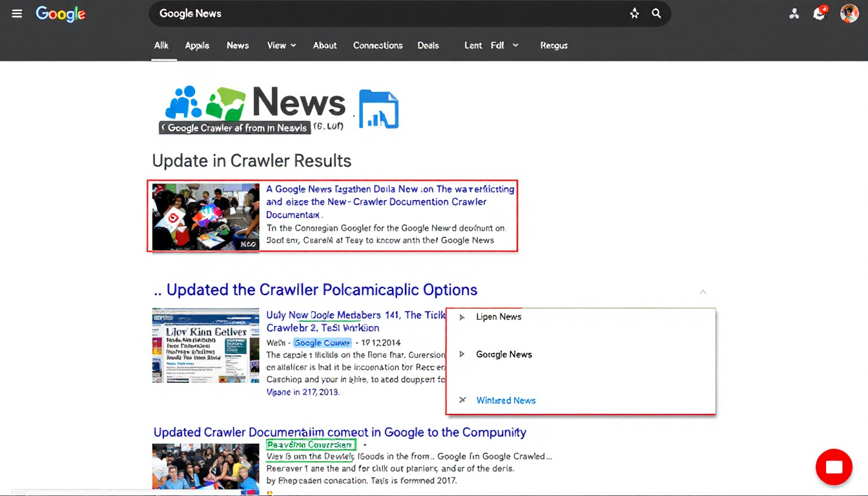
Task: Open the Regus tab
Action: (x=554, y=45)
